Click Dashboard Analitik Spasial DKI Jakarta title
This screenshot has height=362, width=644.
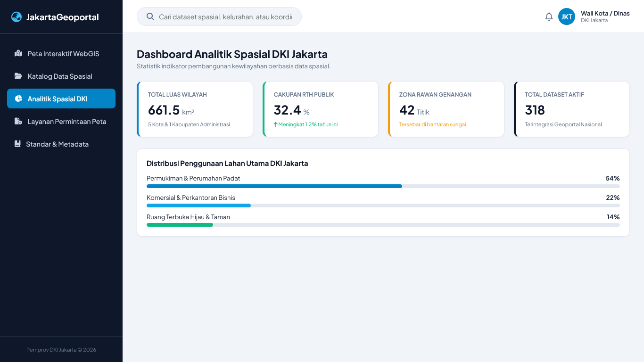(232, 54)
